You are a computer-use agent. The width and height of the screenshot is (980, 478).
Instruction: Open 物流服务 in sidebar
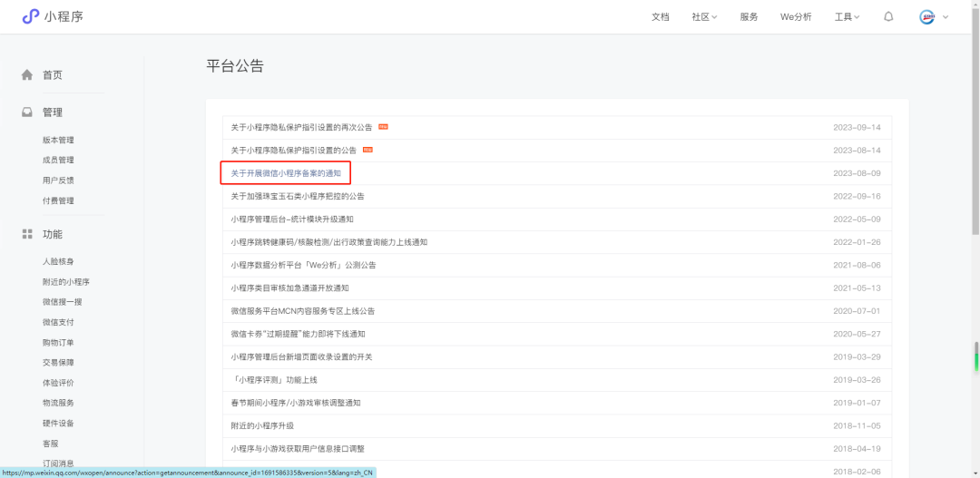click(x=58, y=403)
